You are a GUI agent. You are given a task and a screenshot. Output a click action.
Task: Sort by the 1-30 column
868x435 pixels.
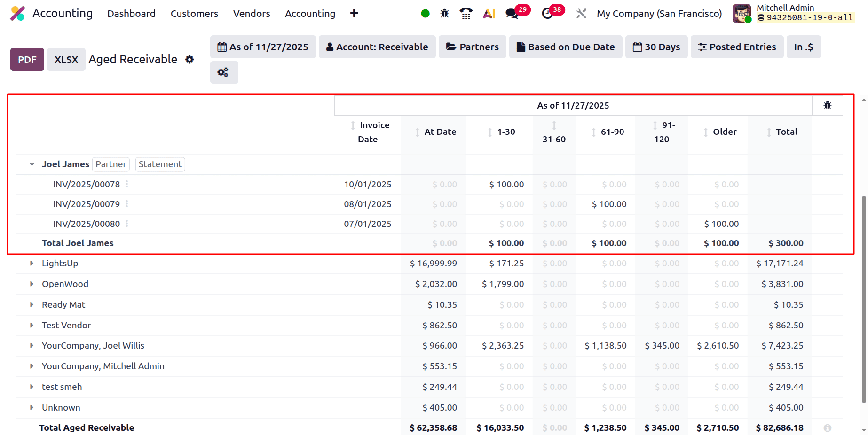point(490,132)
